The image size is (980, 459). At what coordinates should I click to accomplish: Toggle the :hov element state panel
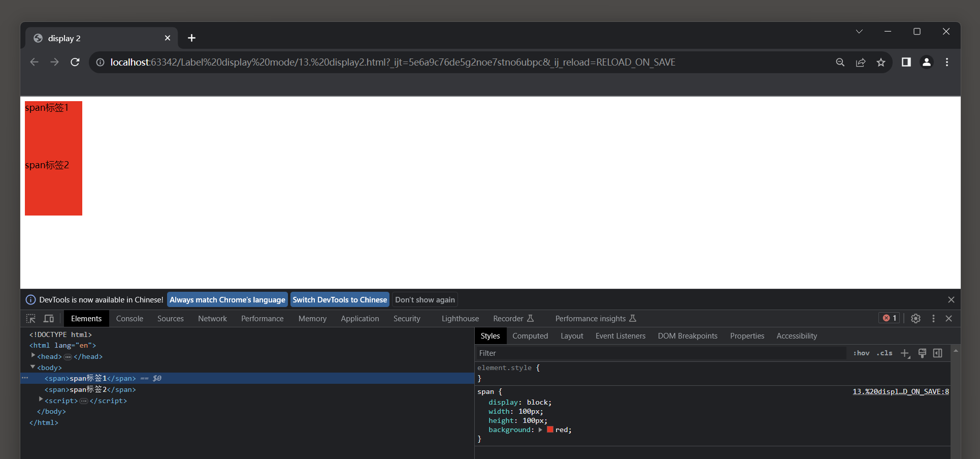861,353
